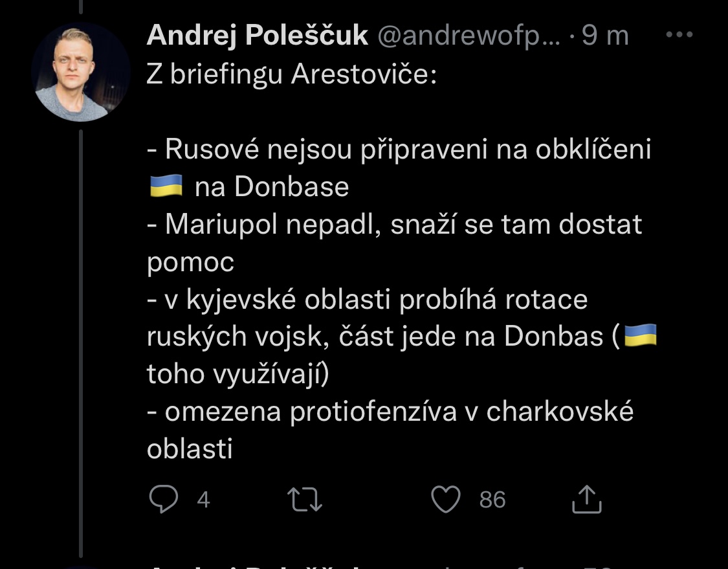The width and height of the screenshot is (728, 569).
Task: Like the tweet with the heart icon
Action: 446,500
